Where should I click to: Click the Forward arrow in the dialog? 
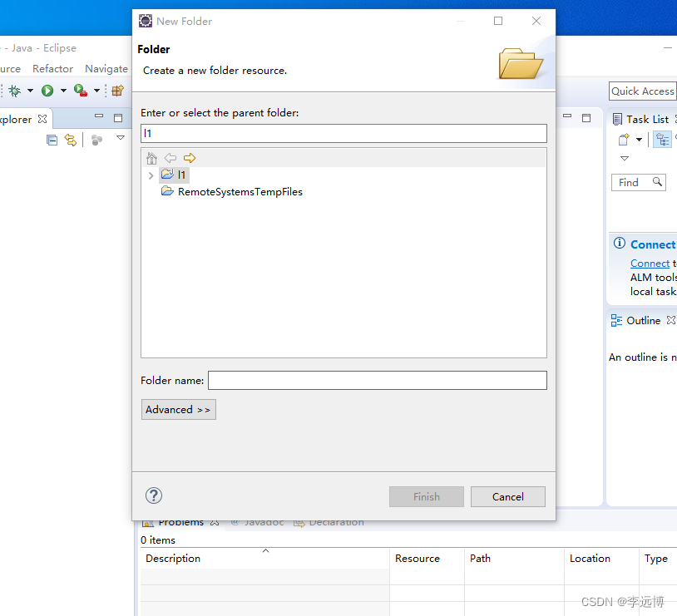[x=189, y=157]
